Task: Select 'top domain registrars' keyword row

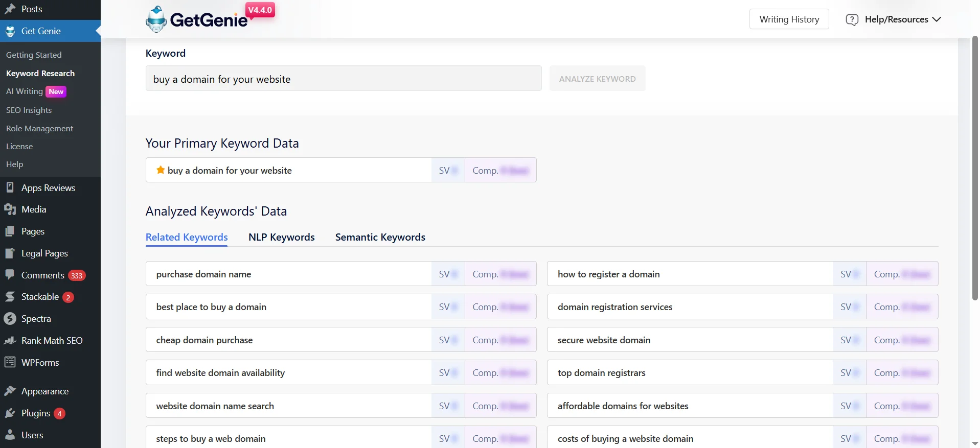Action: pos(743,372)
